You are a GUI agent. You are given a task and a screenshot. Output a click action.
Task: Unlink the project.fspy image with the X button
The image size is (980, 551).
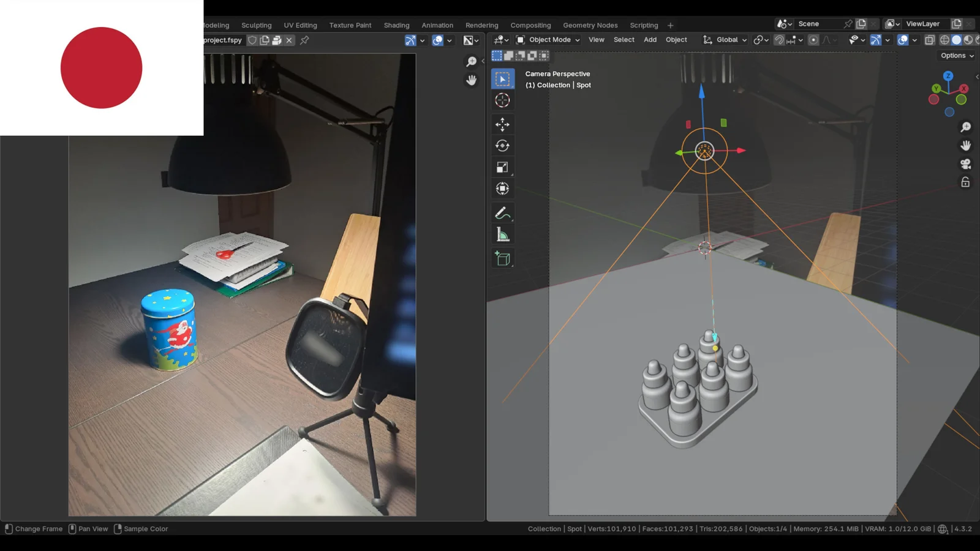coord(289,40)
